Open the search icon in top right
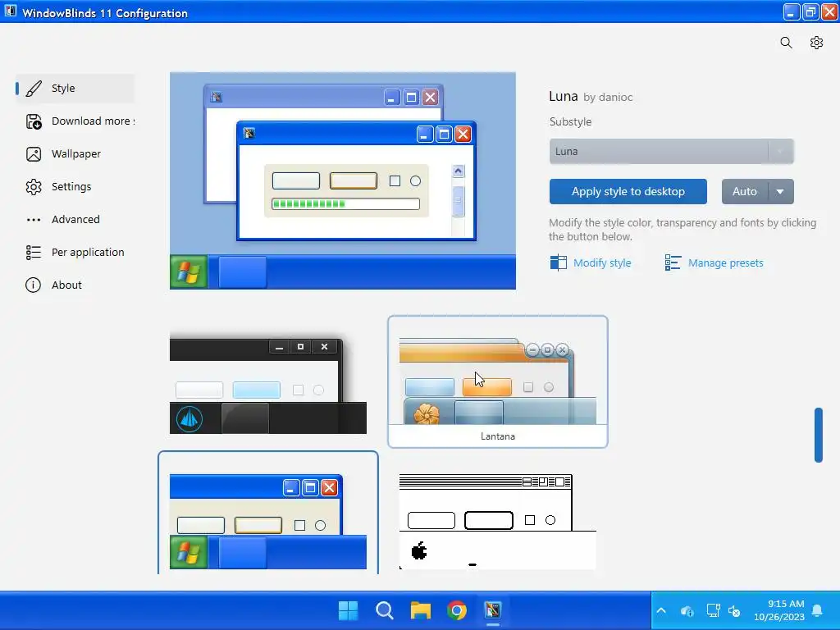The width and height of the screenshot is (840, 630). coord(786,43)
